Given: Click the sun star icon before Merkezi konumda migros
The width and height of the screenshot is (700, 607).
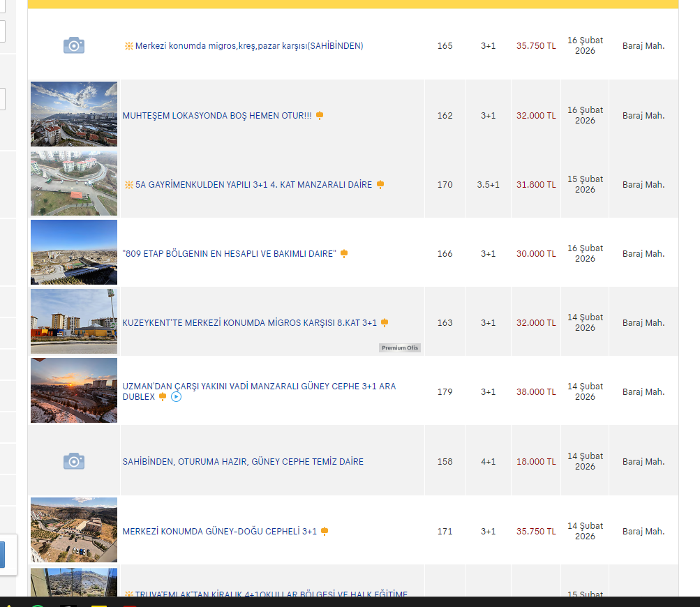Looking at the screenshot, I should [x=128, y=46].
